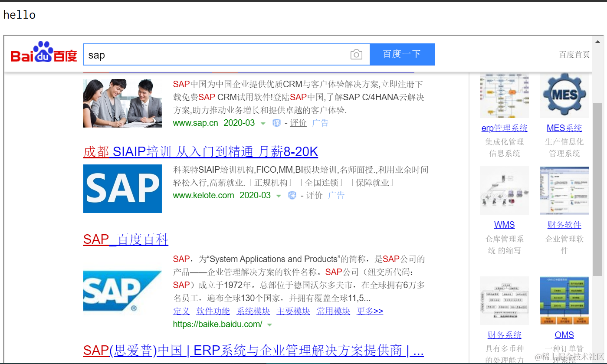Open SAP_百度百科 result title
The height and width of the screenshot is (364, 607).
coord(126,239)
